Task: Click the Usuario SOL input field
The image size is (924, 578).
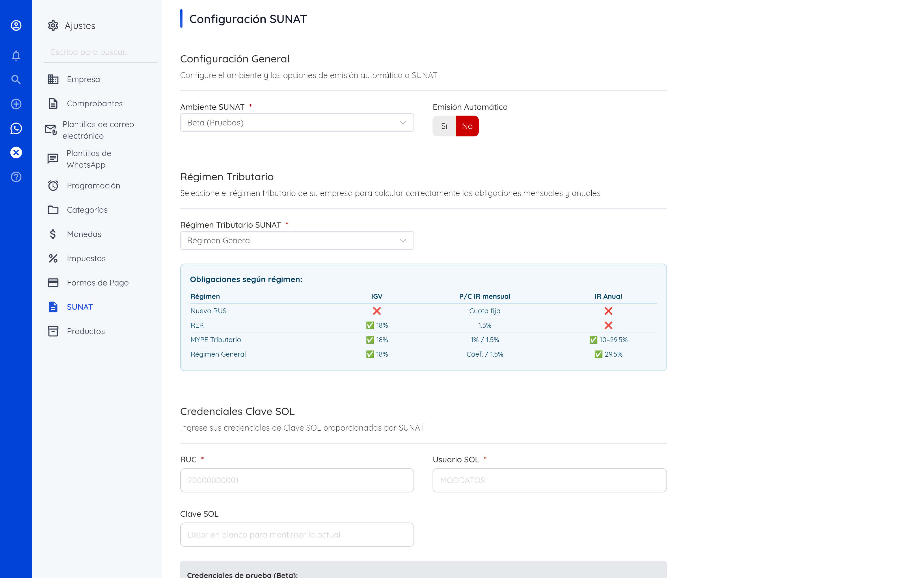Action: point(549,480)
